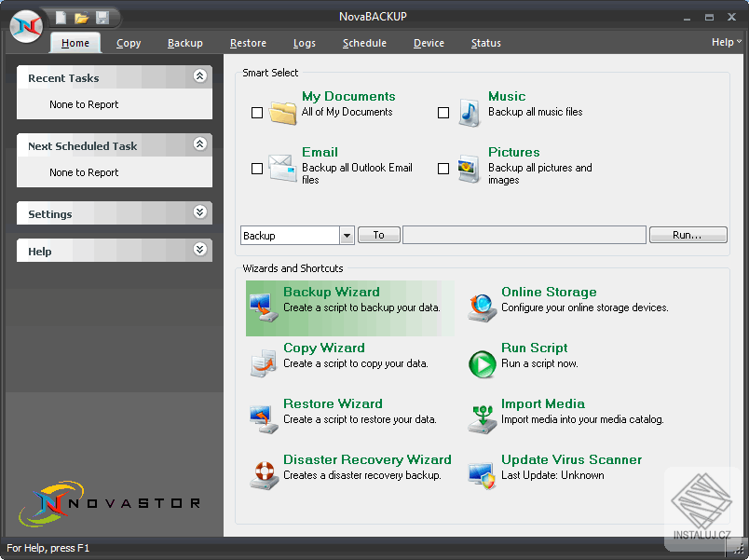Collapse the Next Scheduled Task panel
Image resolution: width=749 pixels, height=560 pixels.
[200, 143]
